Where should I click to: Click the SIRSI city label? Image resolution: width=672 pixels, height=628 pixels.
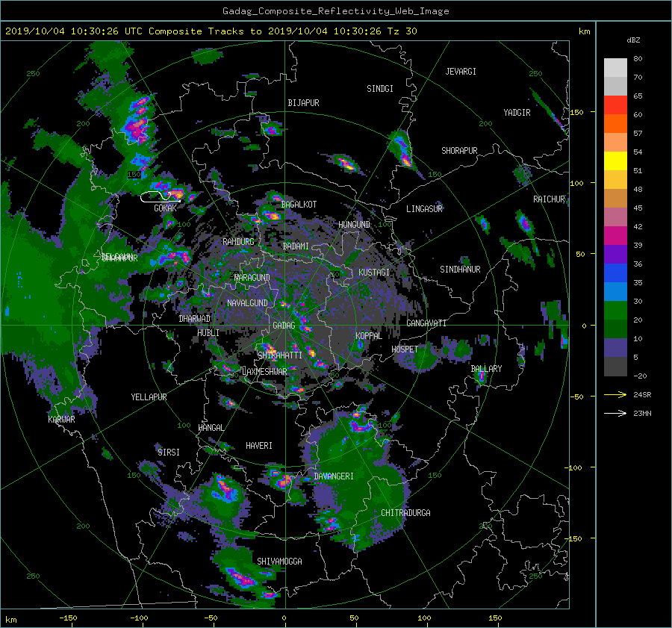[169, 453]
